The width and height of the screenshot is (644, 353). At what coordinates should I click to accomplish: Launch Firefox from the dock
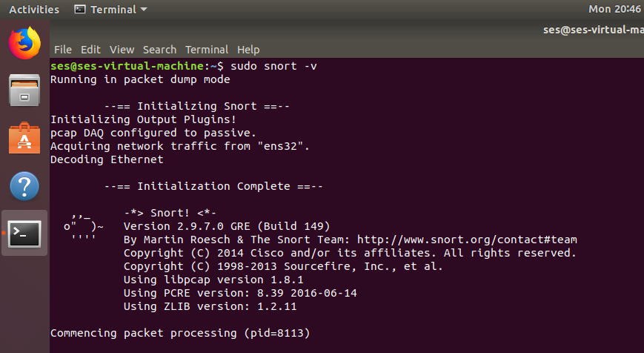click(x=24, y=43)
